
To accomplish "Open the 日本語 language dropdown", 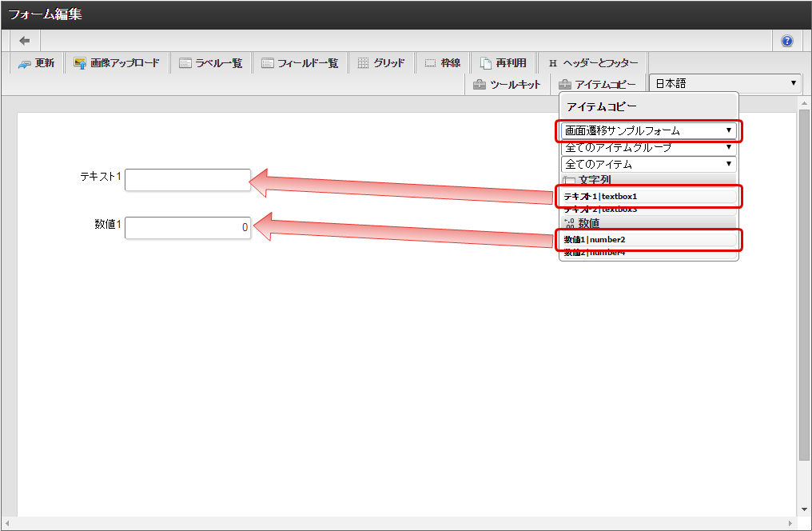I will pos(725,83).
